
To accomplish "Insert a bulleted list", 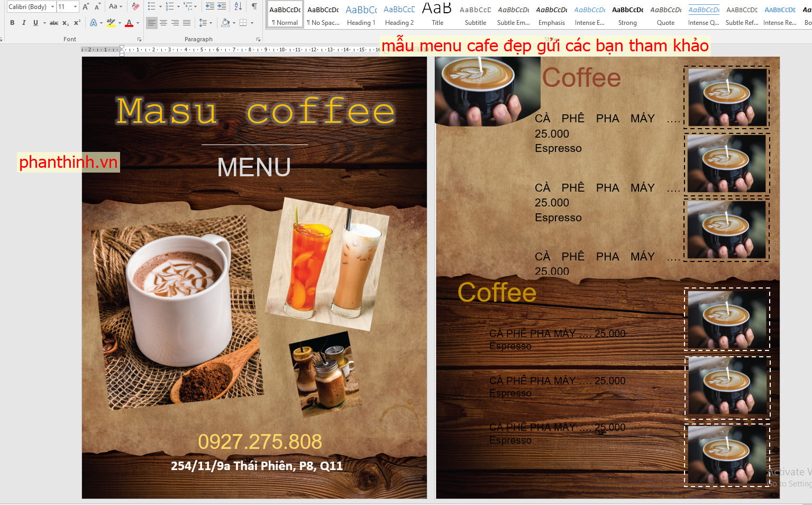I will coord(151,7).
